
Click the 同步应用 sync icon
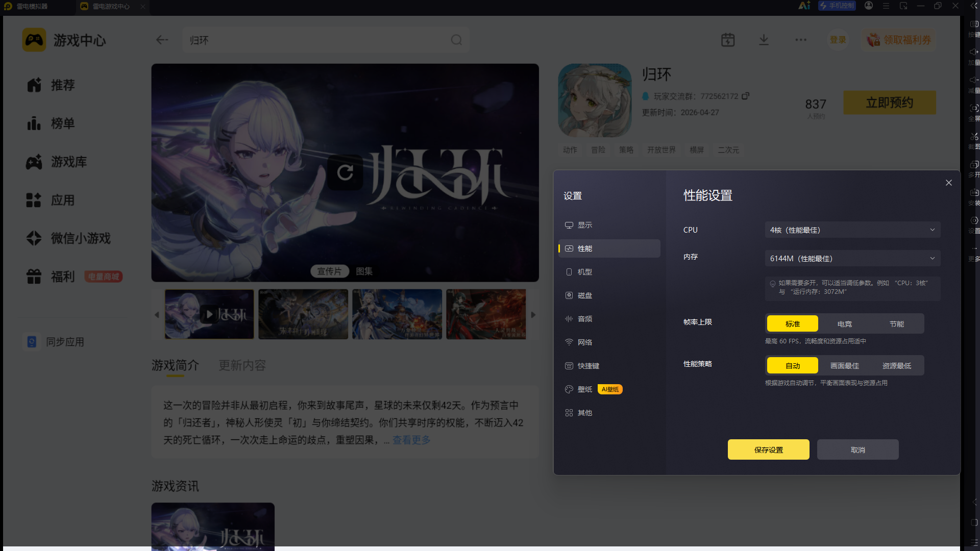point(32,342)
